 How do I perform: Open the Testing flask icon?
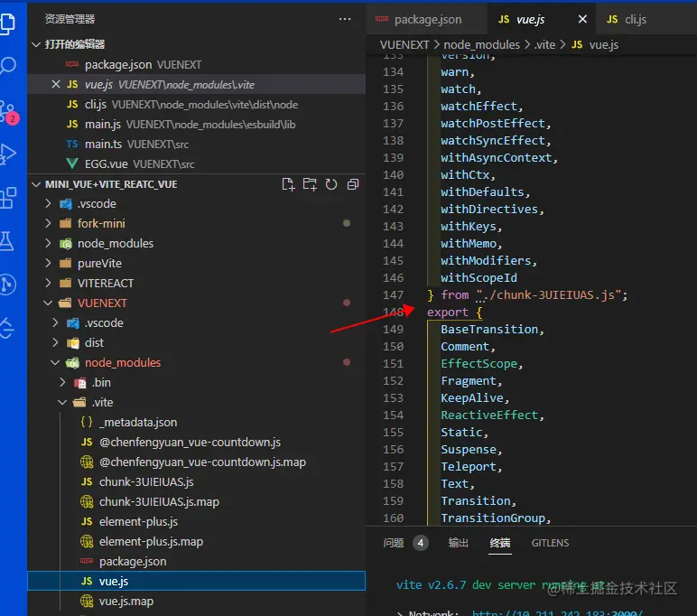[7, 241]
